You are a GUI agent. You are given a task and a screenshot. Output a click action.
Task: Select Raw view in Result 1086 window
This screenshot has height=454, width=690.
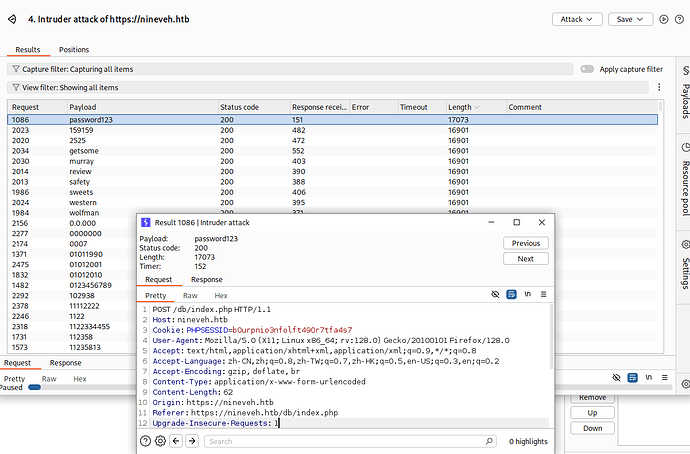(191, 296)
